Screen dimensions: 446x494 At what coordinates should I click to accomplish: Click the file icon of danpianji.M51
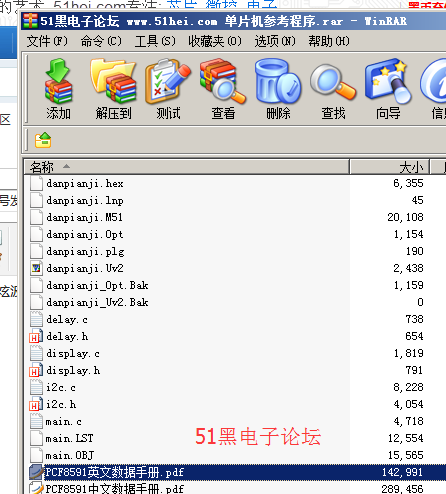[36, 217]
